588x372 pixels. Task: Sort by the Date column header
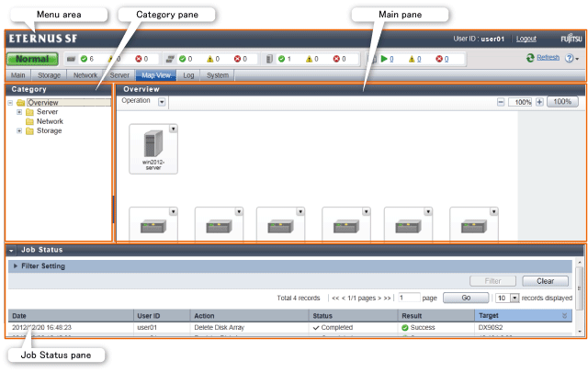(71, 316)
